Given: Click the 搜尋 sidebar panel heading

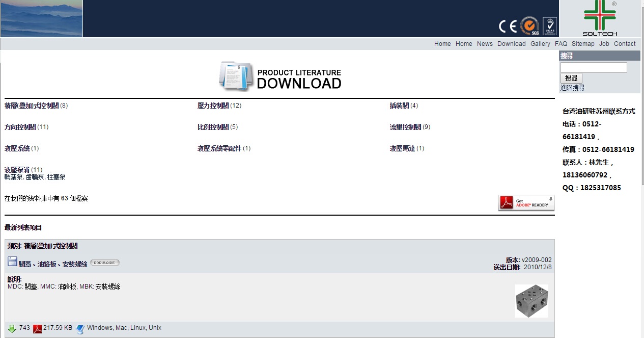Looking at the screenshot, I should tap(600, 56).
